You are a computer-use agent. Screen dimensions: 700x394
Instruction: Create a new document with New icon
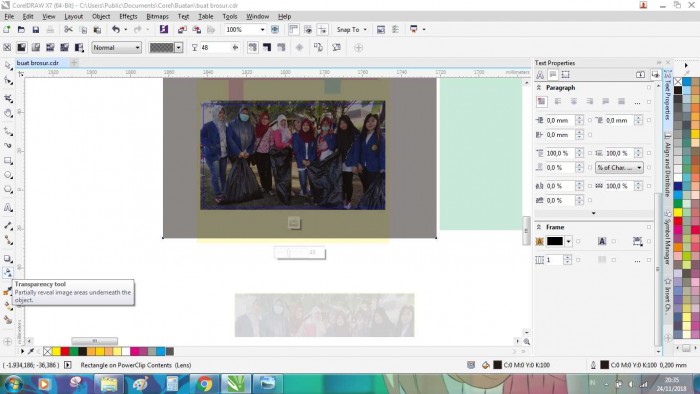pyautogui.click(x=7, y=29)
